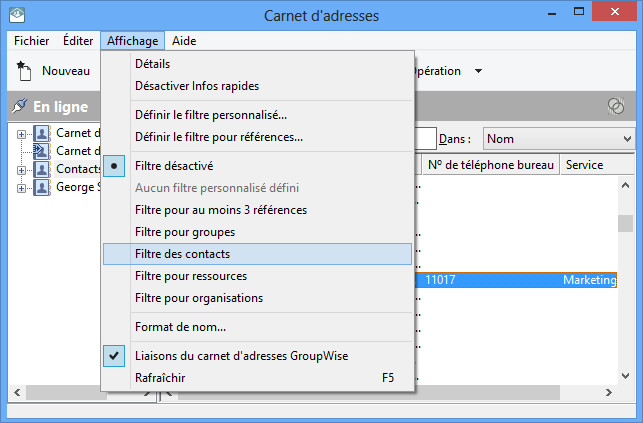Screen dimensions: 643x423
Task: Click the vertical scrollbar thumb in contact list
Action: (x=625, y=223)
